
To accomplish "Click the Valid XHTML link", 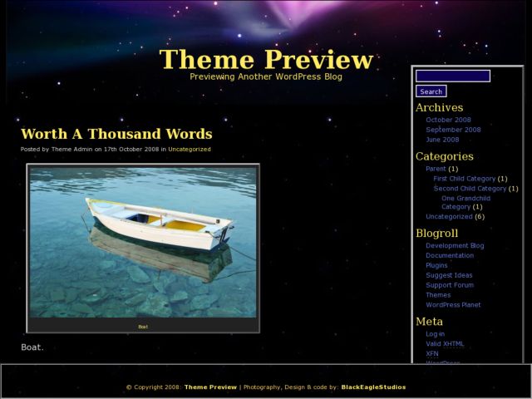I will (x=445, y=343).
